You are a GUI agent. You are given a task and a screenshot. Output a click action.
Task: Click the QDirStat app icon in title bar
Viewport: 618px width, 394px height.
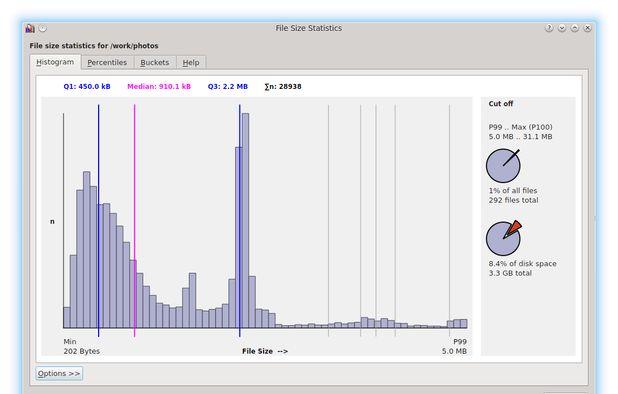pos(30,28)
